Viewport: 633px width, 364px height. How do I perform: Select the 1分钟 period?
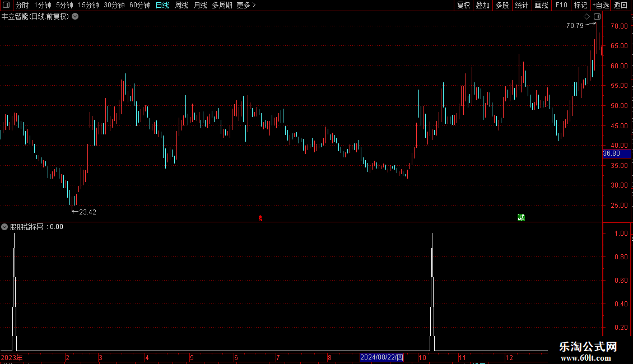(43, 5)
